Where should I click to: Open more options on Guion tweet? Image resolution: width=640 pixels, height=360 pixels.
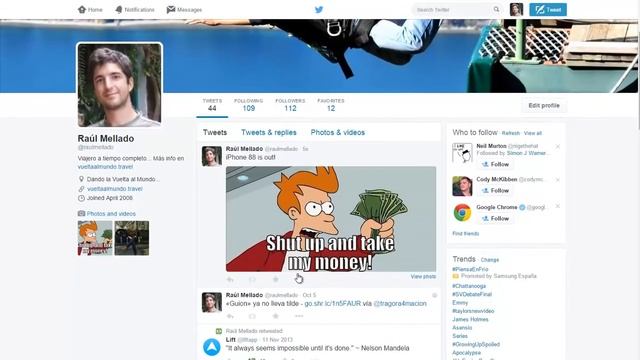299,316
